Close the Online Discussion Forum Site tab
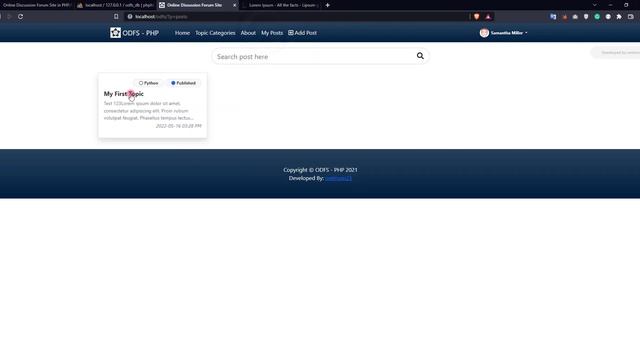 (x=235, y=5)
